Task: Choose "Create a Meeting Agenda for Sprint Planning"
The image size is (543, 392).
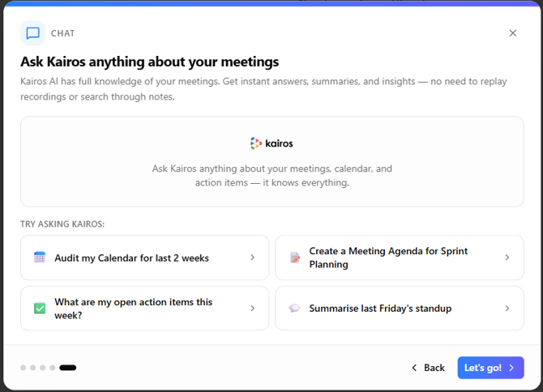Action: pyautogui.click(x=388, y=258)
